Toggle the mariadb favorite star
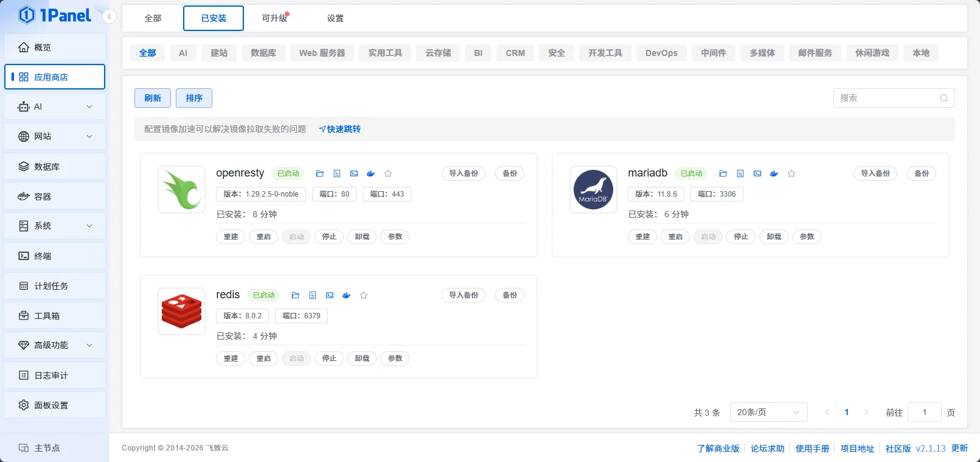The image size is (980, 462). pyautogui.click(x=791, y=173)
